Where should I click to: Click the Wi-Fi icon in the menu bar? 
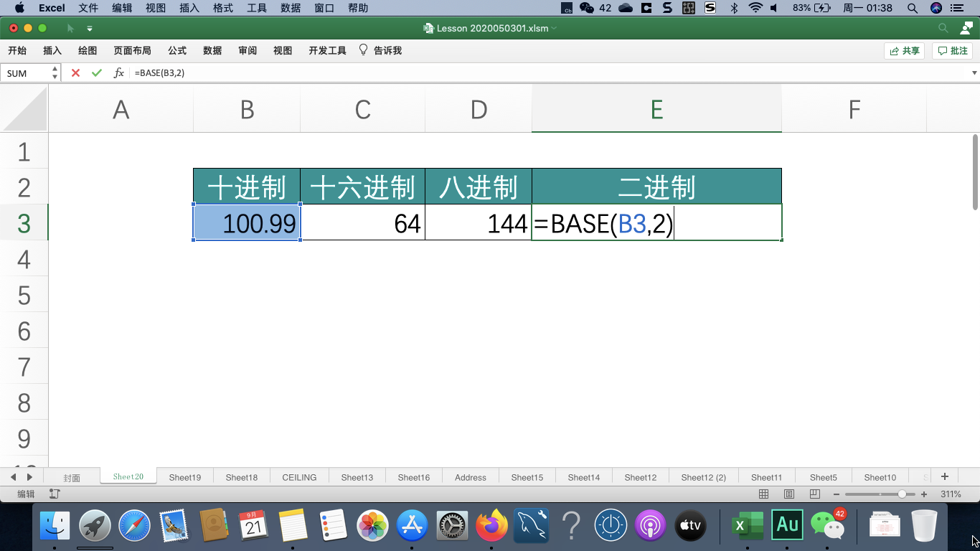(x=755, y=8)
